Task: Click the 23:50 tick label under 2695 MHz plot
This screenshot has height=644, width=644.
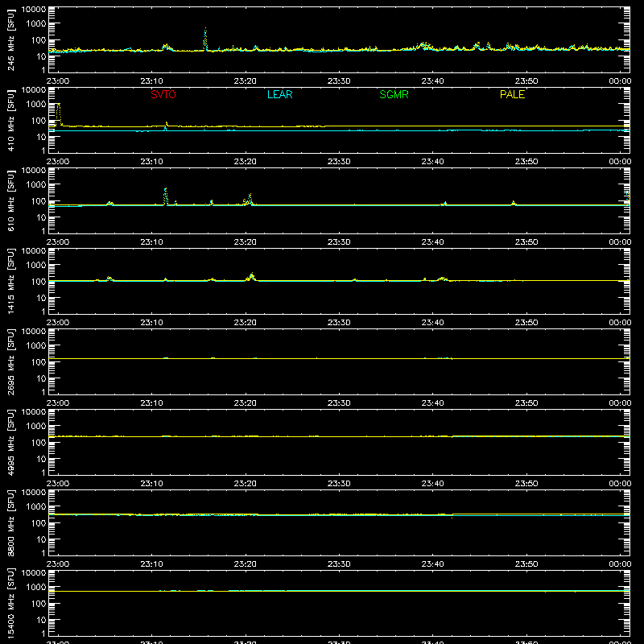Action: coord(526,403)
